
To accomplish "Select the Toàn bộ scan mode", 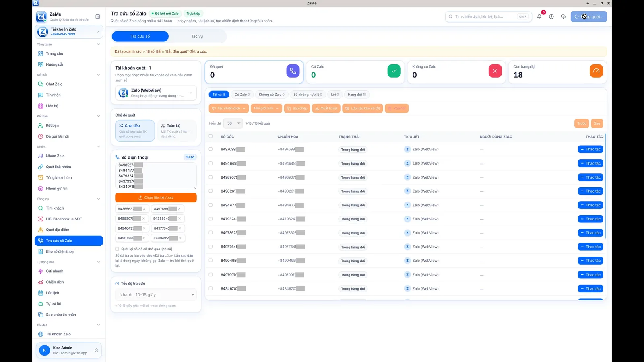I will tap(177, 131).
